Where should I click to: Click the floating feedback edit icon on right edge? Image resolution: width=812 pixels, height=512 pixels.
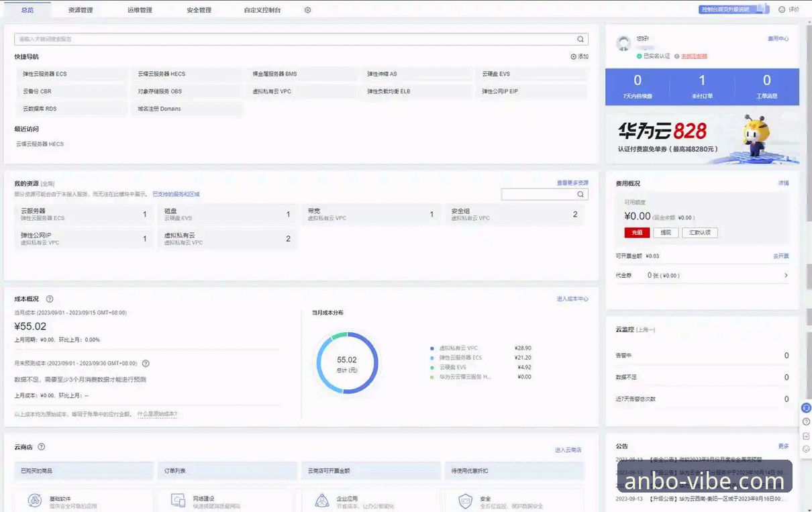point(807,436)
